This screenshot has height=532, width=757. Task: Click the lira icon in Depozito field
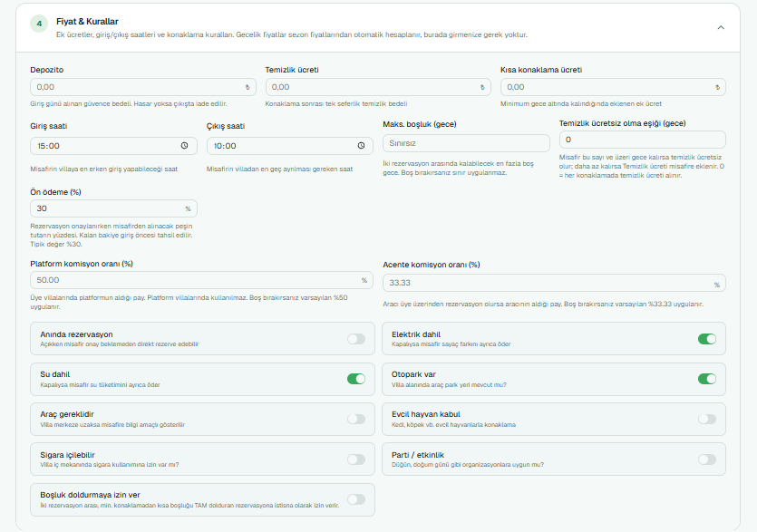[247, 87]
